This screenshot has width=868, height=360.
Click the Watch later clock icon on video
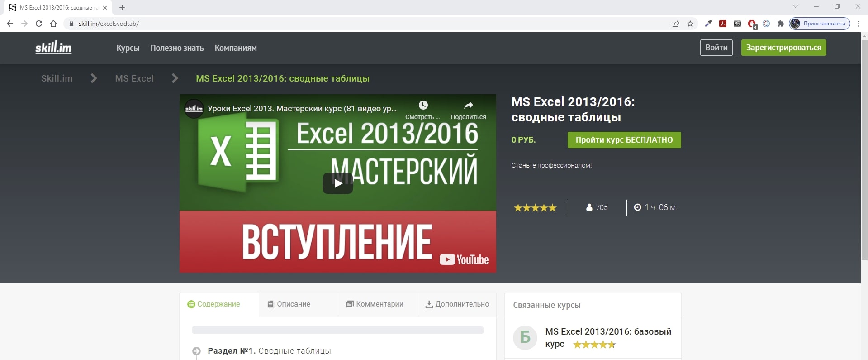(x=423, y=105)
